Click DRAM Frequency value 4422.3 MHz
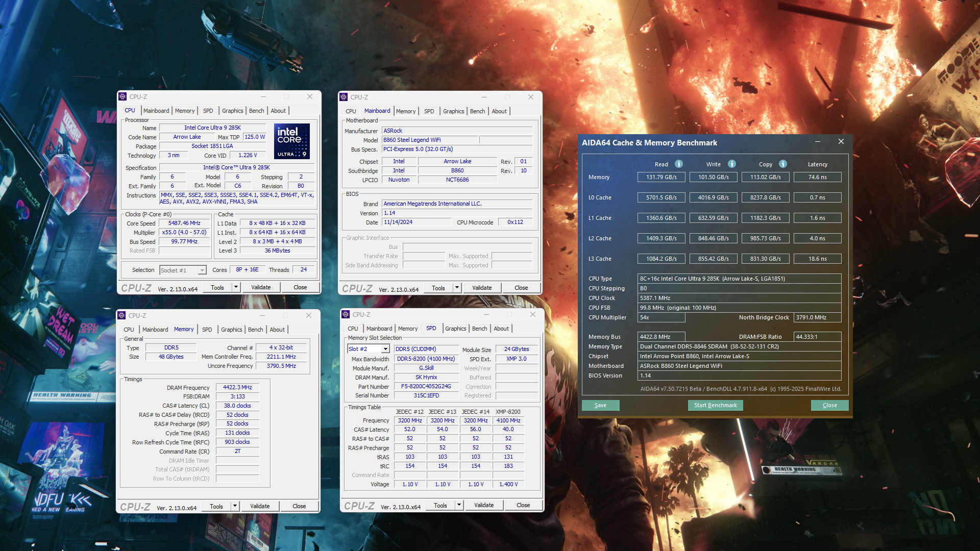This screenshot has height=551, width=980. [x=237, y=387]
